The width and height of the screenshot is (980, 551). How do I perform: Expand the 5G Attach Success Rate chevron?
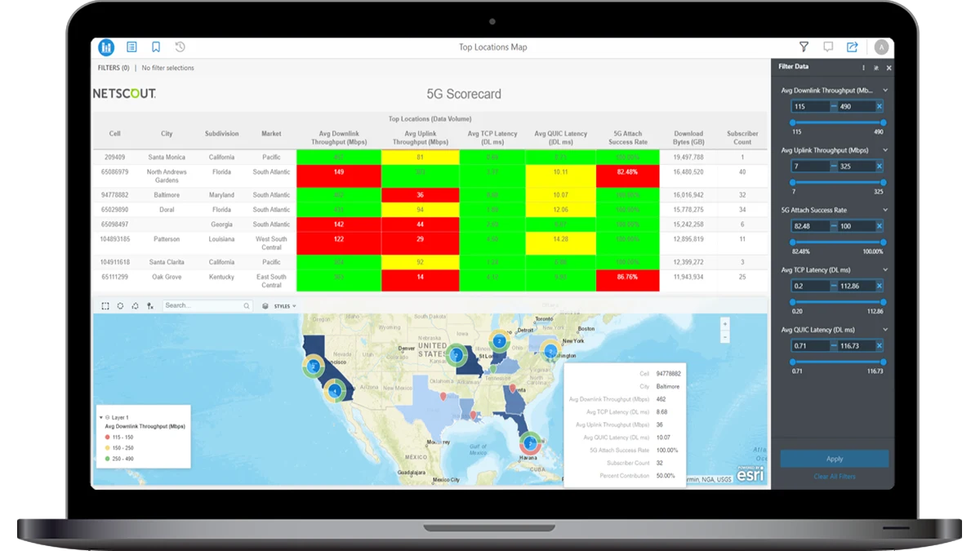coord(885,209)
